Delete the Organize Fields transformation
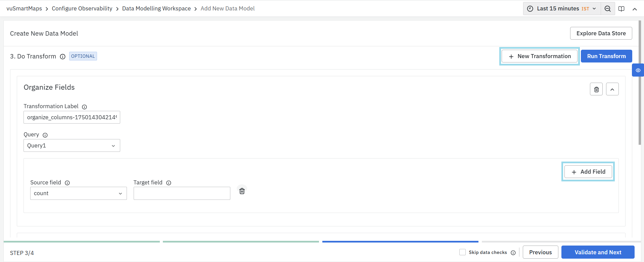This screenshot has width=644, height=262. tap(596, 89)
